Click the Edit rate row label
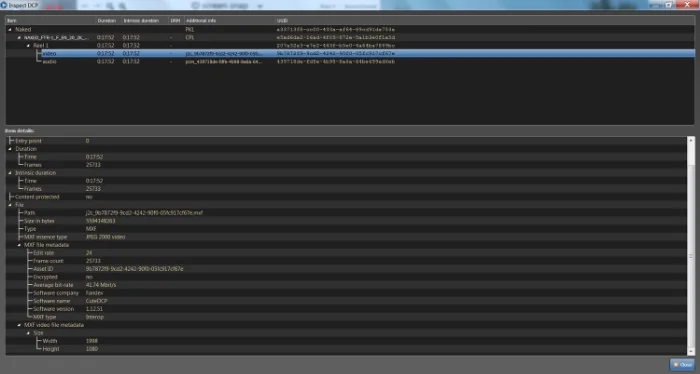 pos(43,253)
